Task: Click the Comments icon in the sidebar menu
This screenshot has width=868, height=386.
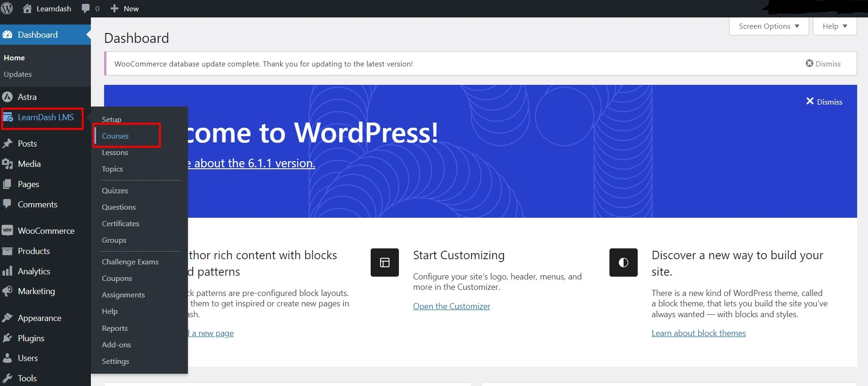Action: pyautogui.click(x=8, y=204)
